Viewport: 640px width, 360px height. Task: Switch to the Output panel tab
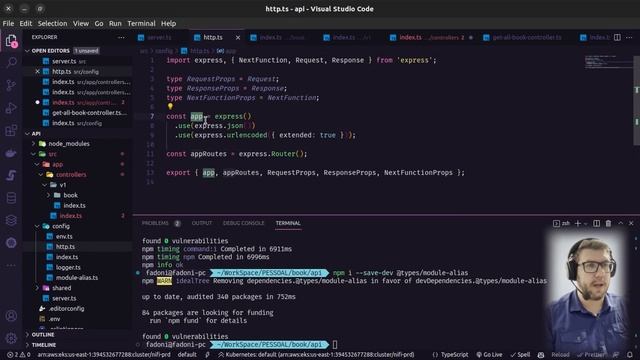pyautogui.click(x=202, y=223)
